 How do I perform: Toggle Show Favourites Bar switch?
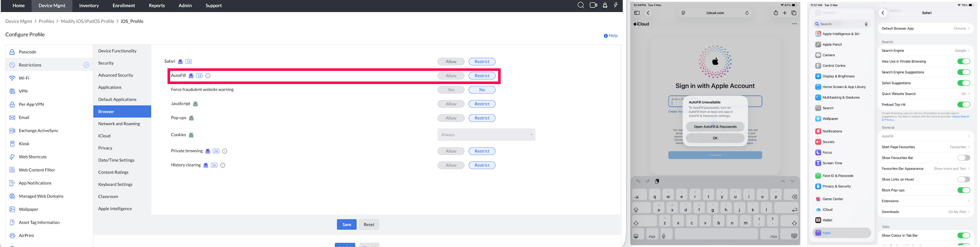click(964, 158)
